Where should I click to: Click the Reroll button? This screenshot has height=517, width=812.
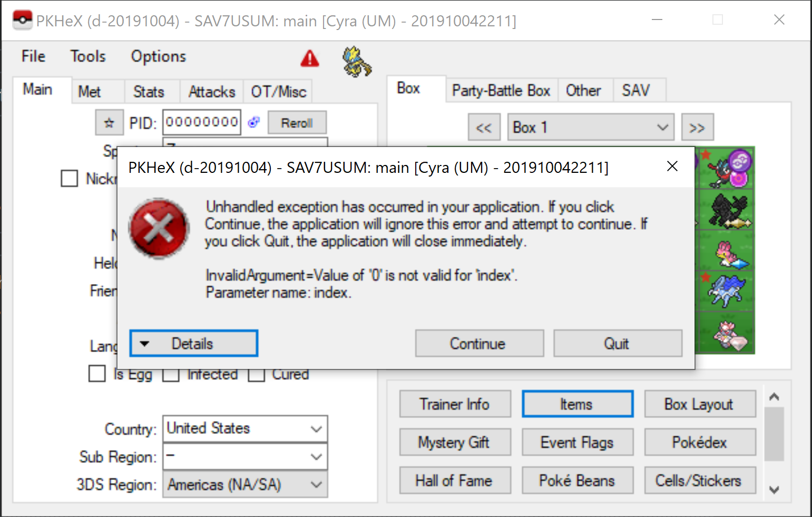(x=297, y=123)
